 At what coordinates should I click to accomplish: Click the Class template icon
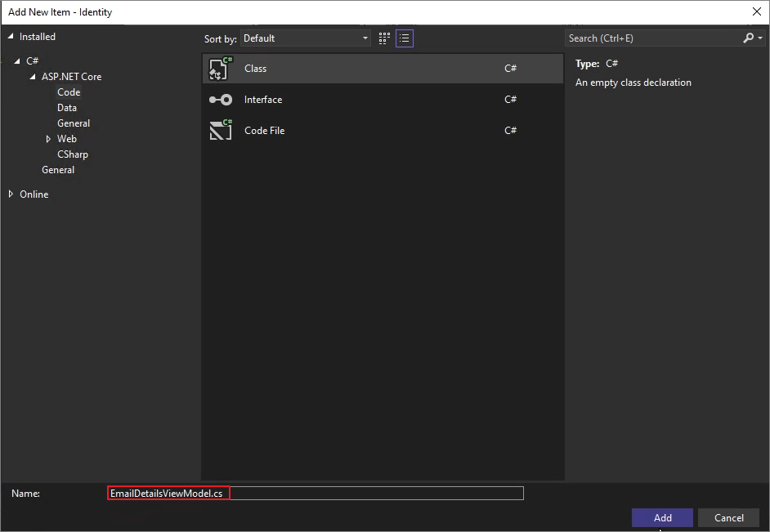tap(221, 68)
